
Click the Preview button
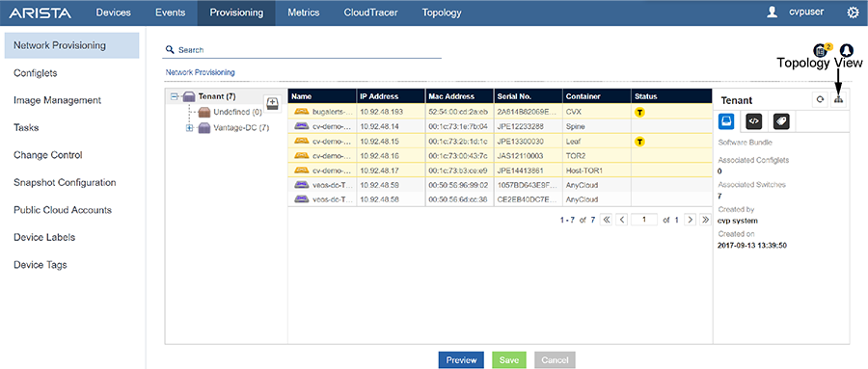tap(461, 360)
